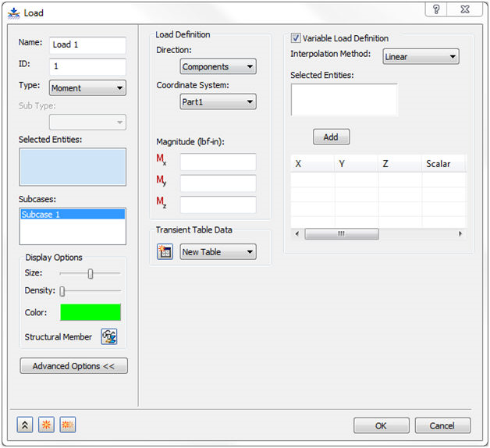Click the Advanced Options << button
The height and width of the screenshot is (448, 490).
(x=74, y=366)
